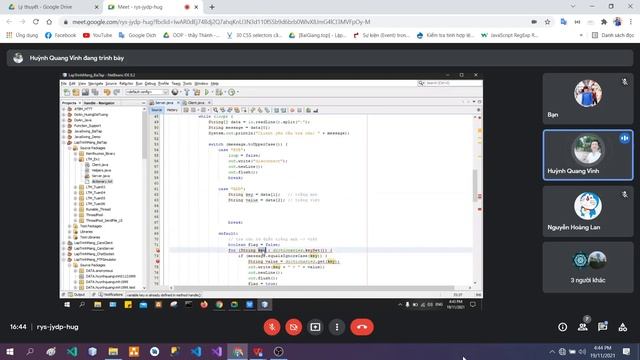Reload the Meet page in Chrome
Screen dimensions: 640x360
(36, 22)
